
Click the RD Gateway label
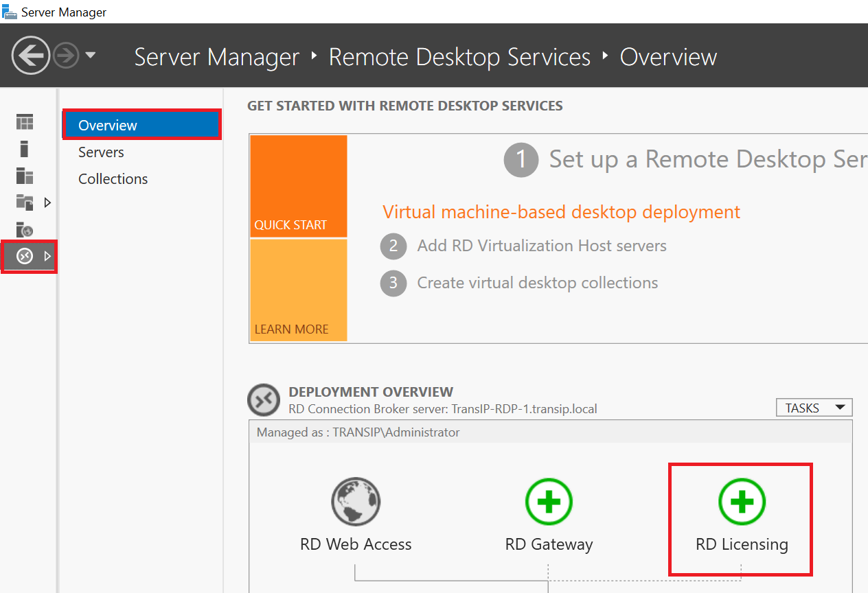549,544
